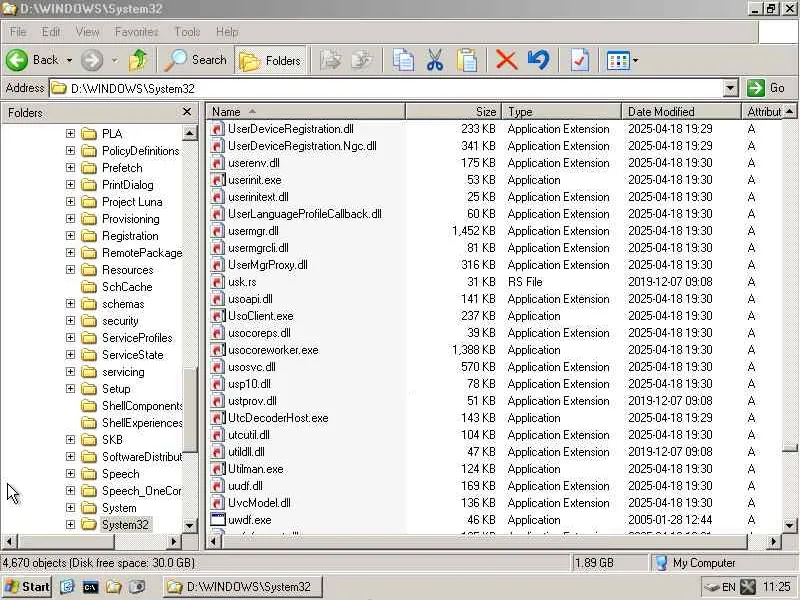Close the Folders pane
Viewport: 800px width, 600px height.
(x=187, y=112)
